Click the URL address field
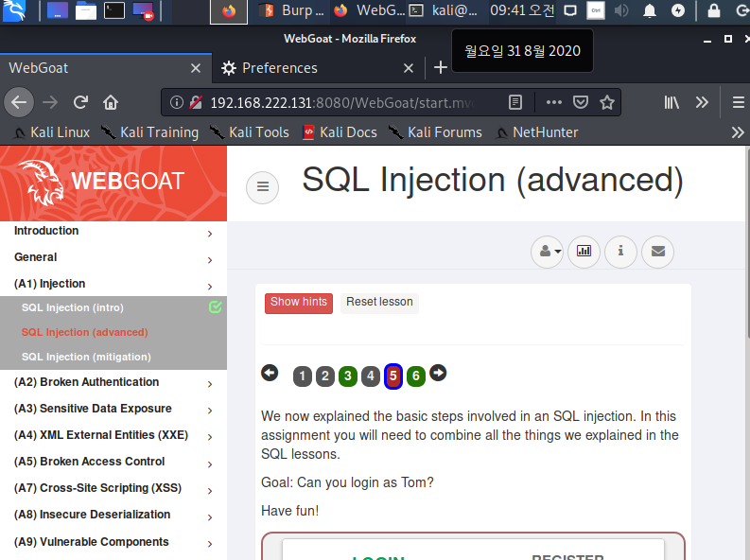Image resolution: width=750 pixels, height=560 pixels. (x=344, y=102)
